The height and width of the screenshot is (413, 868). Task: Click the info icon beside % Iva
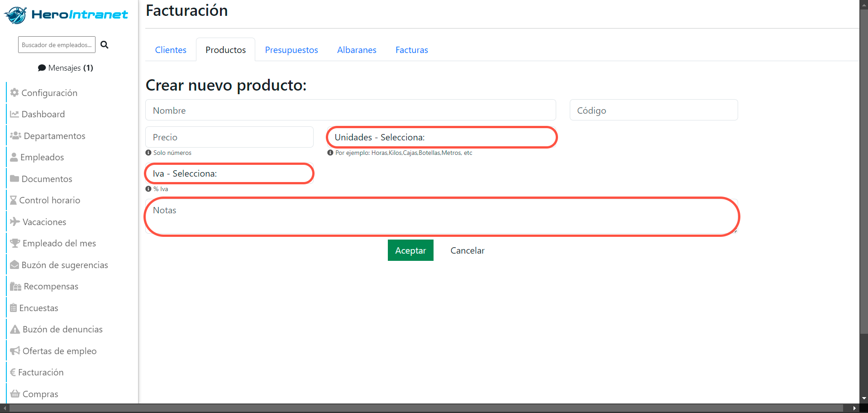148,189
